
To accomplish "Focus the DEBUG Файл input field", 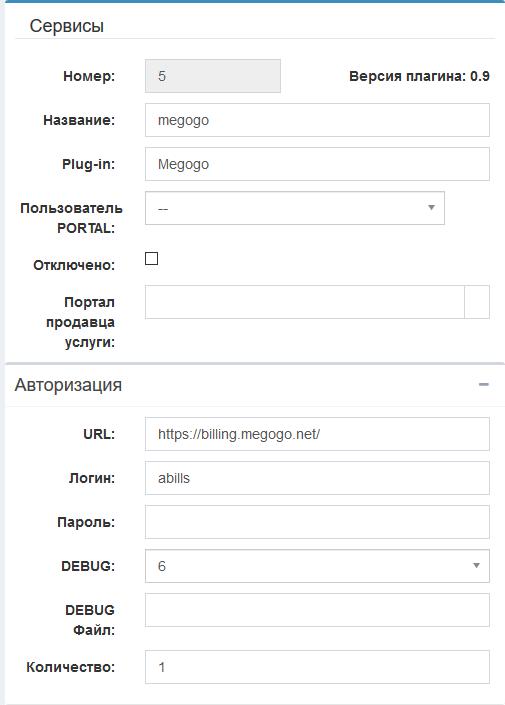I will coord(317,610).
